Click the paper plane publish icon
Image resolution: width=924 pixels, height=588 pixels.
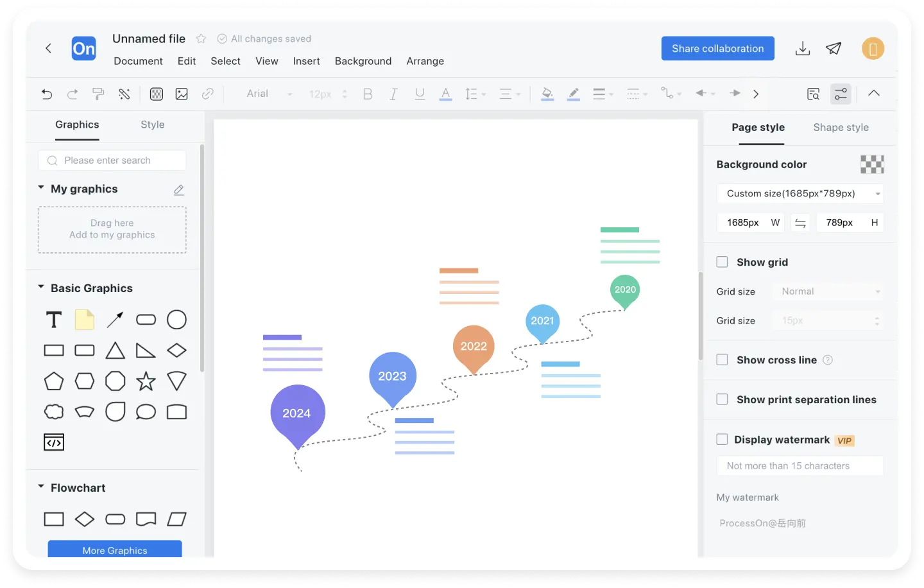point(834,49)
